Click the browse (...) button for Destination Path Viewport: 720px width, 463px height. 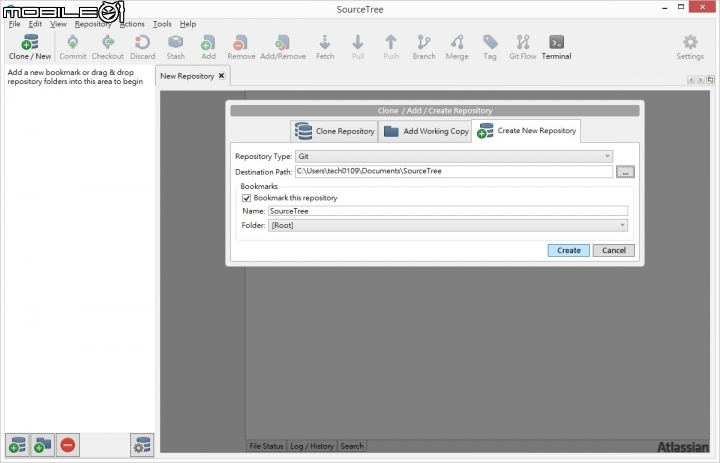click(625, 172)
